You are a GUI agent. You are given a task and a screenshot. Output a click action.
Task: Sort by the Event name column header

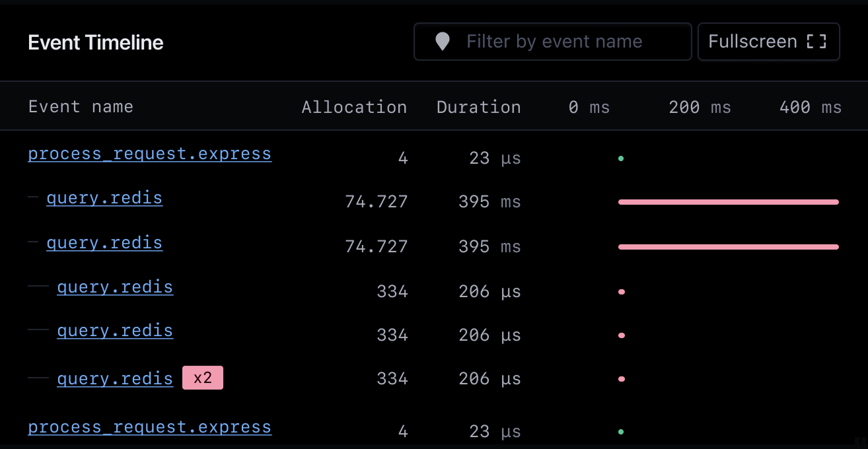coord(81,106)
